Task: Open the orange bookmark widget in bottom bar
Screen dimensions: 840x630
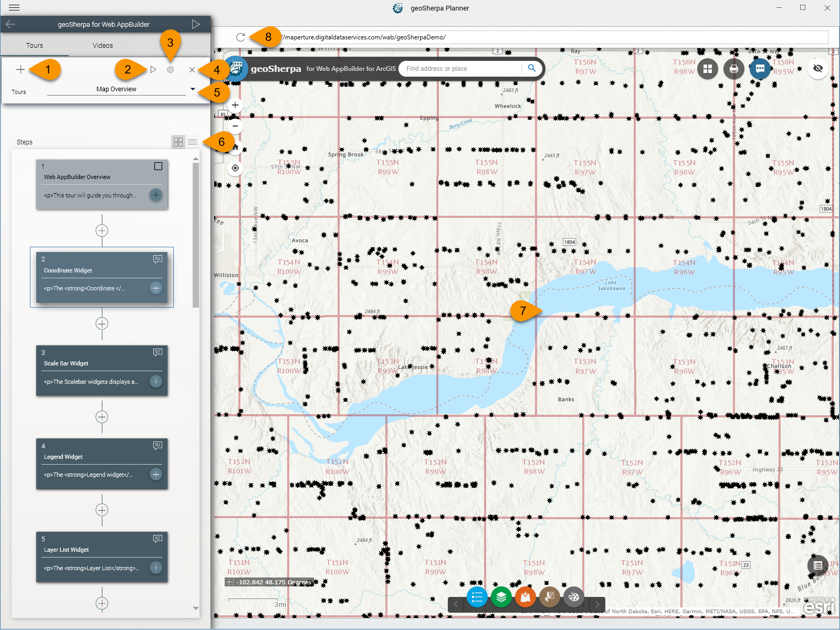Action: pyautogui.click(x=526, y=597)
